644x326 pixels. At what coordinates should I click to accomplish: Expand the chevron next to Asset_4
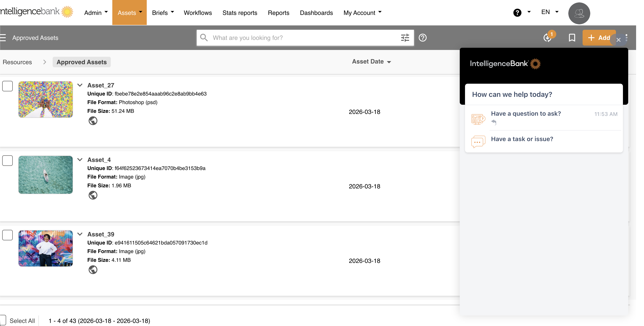click(x=80, y=160)
